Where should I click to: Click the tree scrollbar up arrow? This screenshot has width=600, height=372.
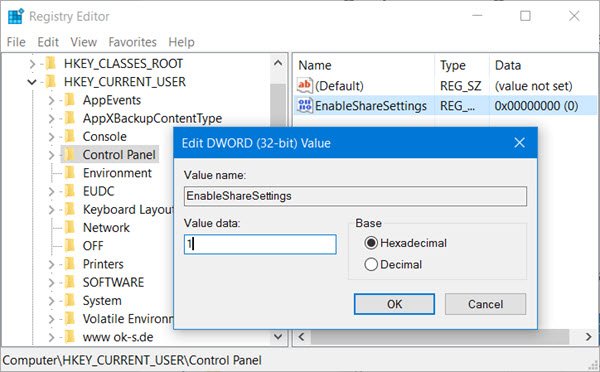(x=278, y=63)
